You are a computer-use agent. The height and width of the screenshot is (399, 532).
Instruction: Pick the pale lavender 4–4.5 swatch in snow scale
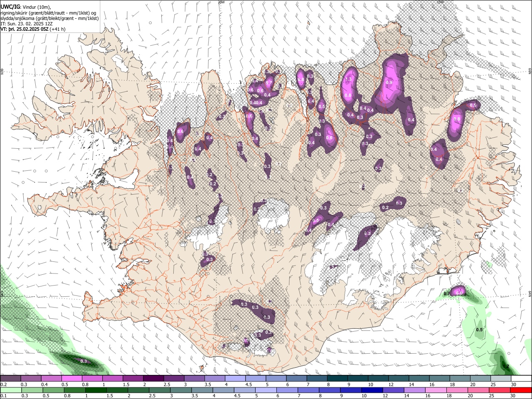[234, 379]
